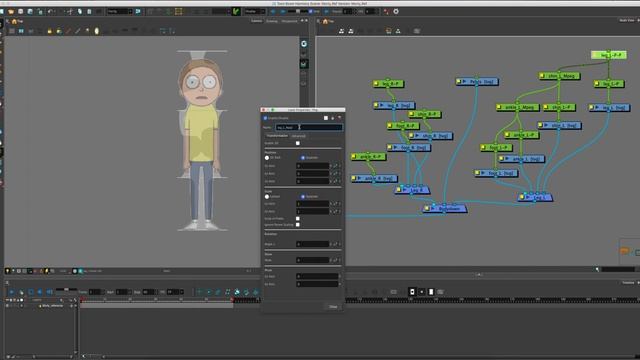Switch to the Perspective tab
This screenshot has width=640, height=360.
[x=289, y=21]
